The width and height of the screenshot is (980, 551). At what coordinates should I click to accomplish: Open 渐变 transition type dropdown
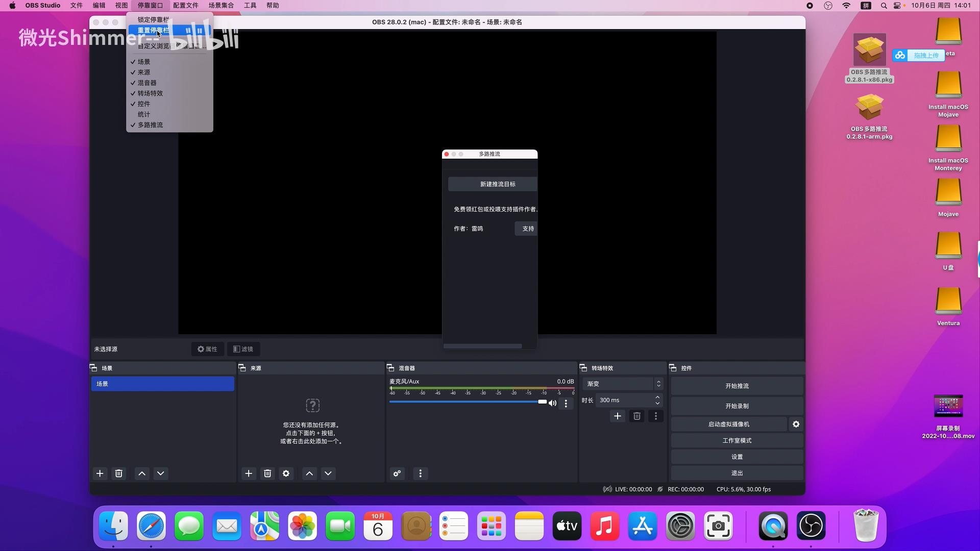point(623,384)
